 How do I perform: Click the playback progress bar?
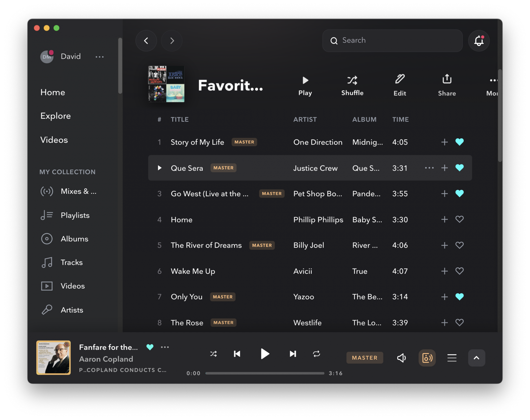pos(265,373)
